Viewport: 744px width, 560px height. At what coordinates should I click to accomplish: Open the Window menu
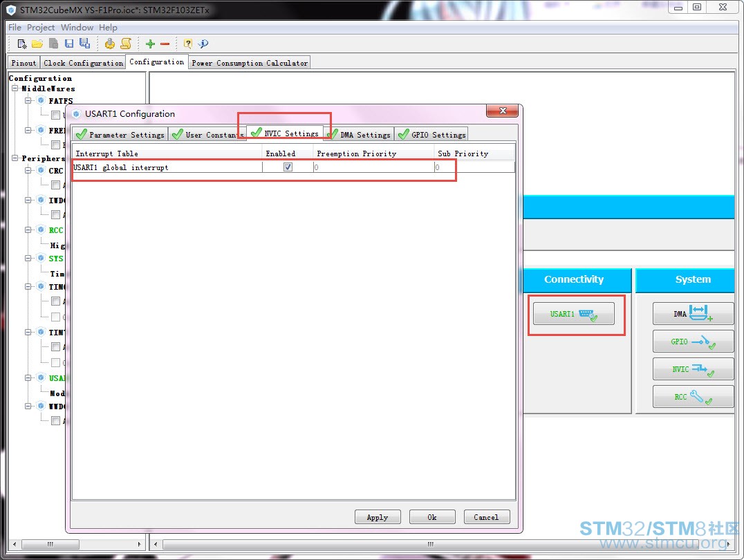[77, 28]
